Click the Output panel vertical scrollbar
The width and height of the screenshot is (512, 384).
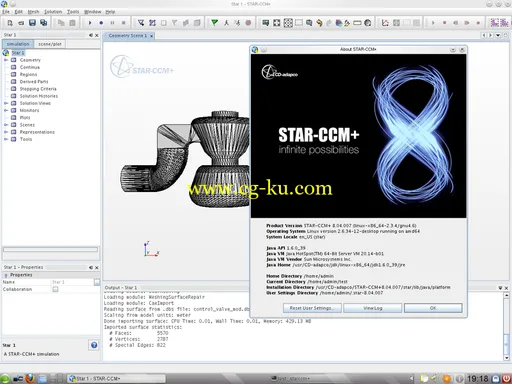[506, 327]
